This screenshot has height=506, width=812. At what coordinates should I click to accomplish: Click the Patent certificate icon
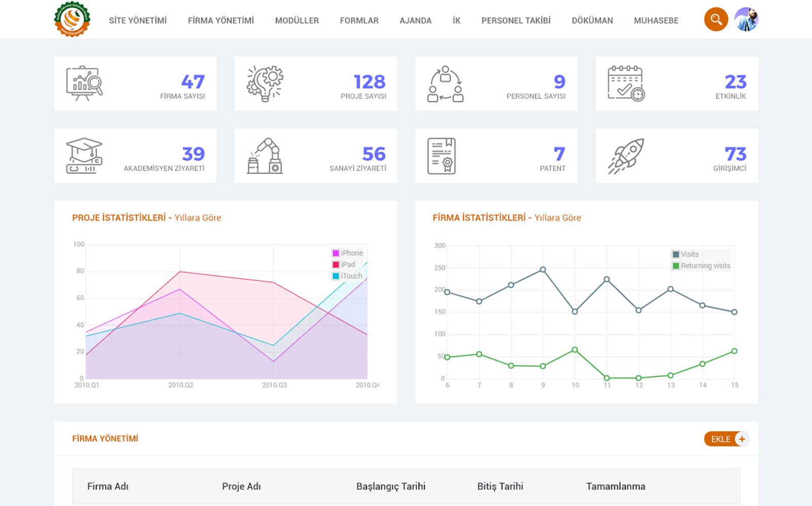pos(442,156)
